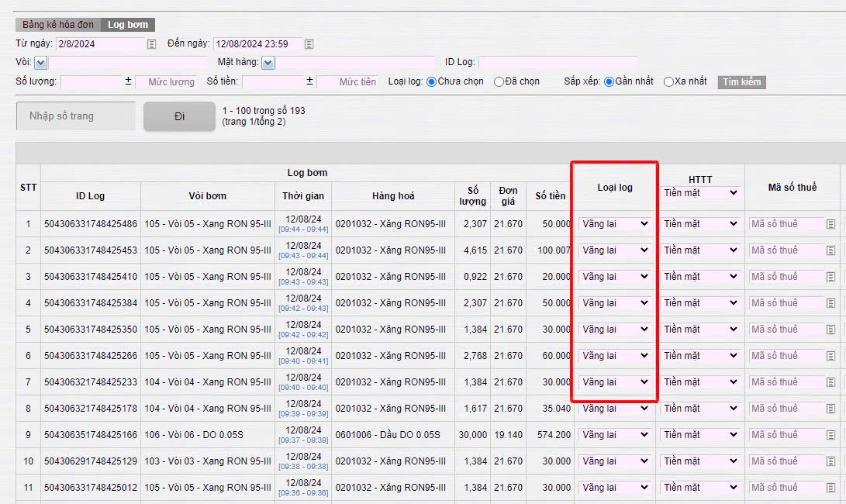Click the Đi go-to-page button

pyautogui.click(x=179, y=116)
